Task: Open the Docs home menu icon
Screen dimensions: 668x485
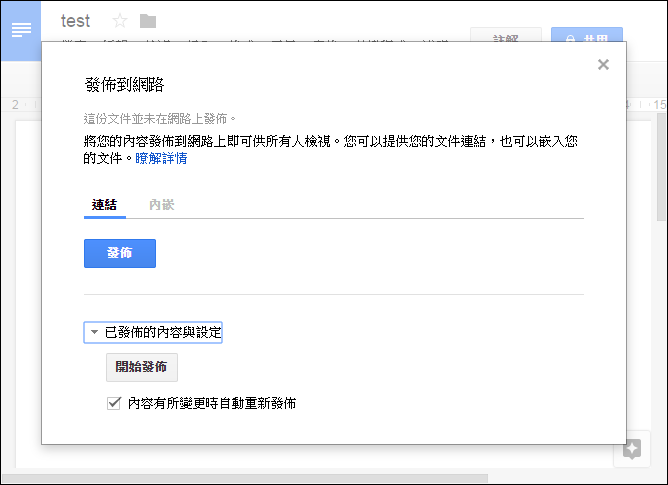Action: pyautogui.click(x=21, y=30)
